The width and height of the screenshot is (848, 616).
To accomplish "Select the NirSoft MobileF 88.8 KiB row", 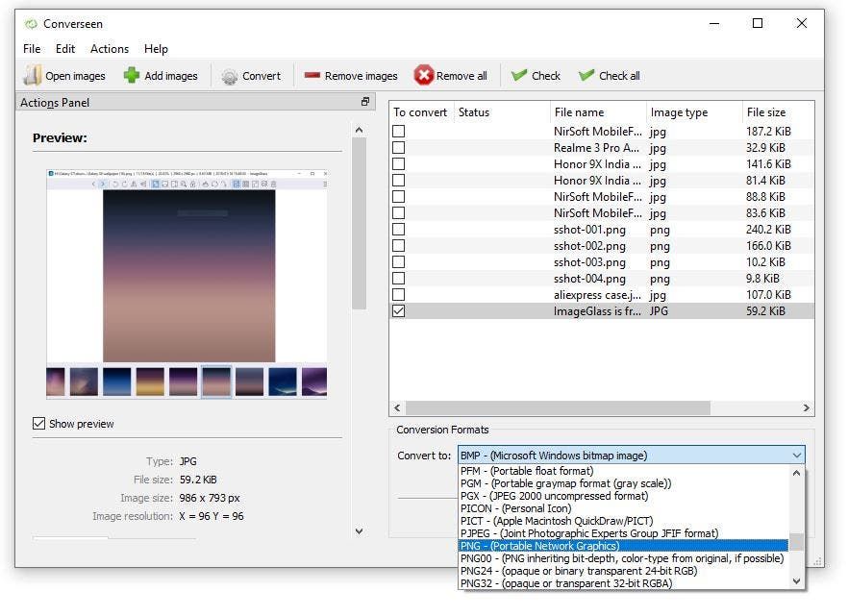I will (x=602, y=197).
